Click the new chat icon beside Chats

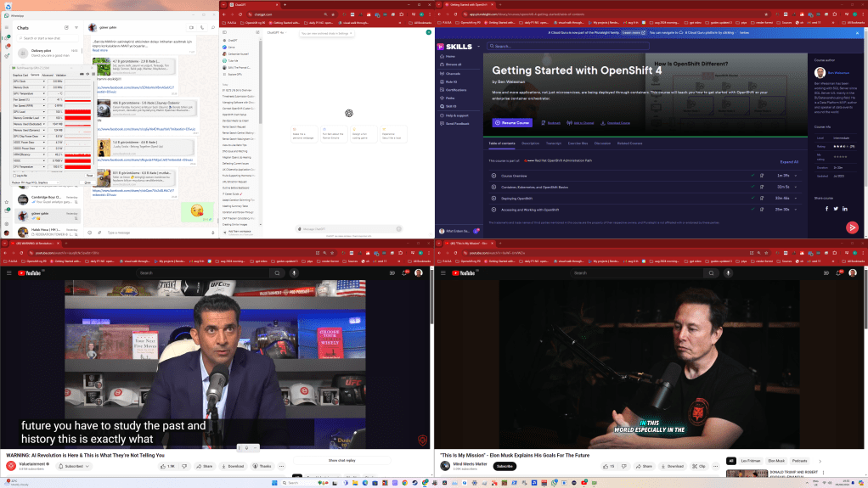pos(66,28)
